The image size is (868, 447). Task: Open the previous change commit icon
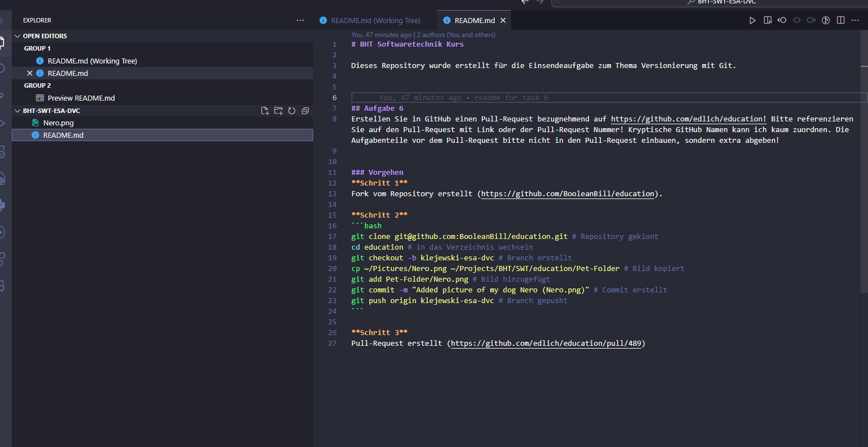click(782, 20)
